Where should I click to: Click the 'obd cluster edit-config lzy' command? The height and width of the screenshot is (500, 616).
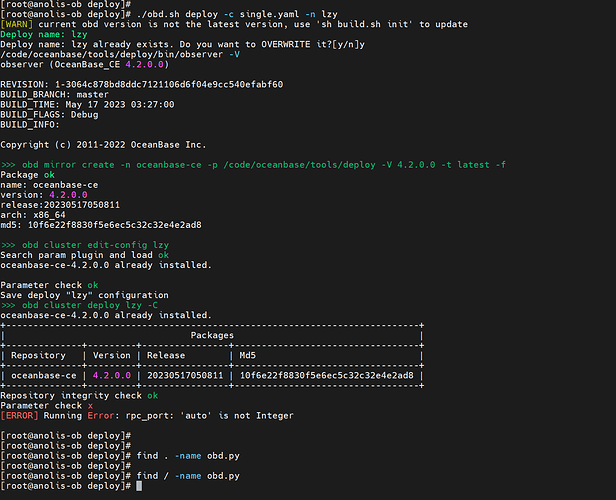(84, 245)
